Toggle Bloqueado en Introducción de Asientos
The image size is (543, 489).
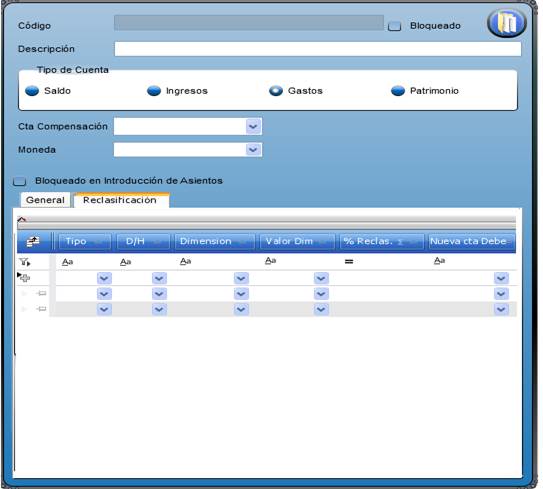tap(19, 181)
